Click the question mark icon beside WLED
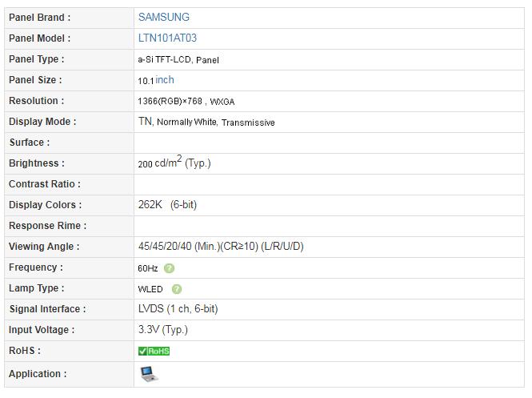The image size is (532, 398). pyautogui.click(x=177, y=289)
